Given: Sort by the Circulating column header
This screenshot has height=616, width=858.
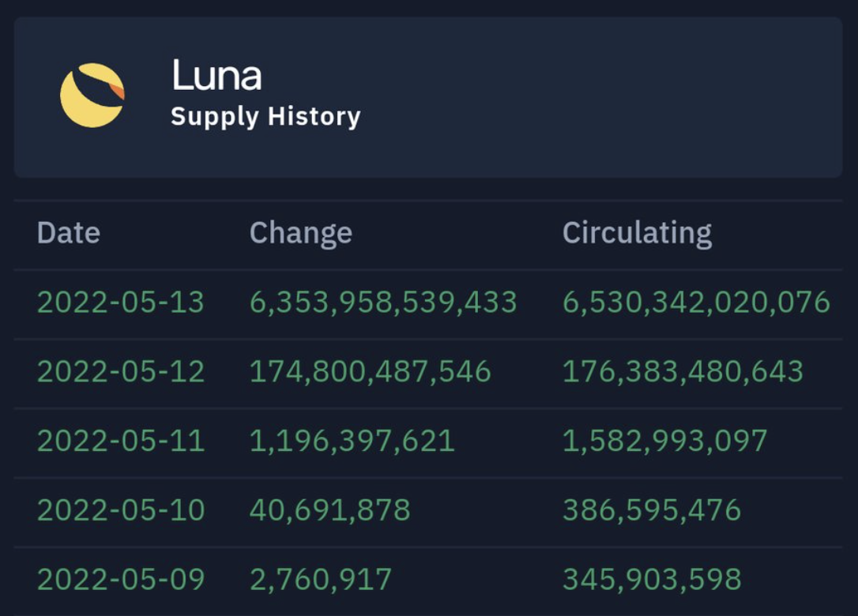Looking at the screenshot, I should coord(637,233).
